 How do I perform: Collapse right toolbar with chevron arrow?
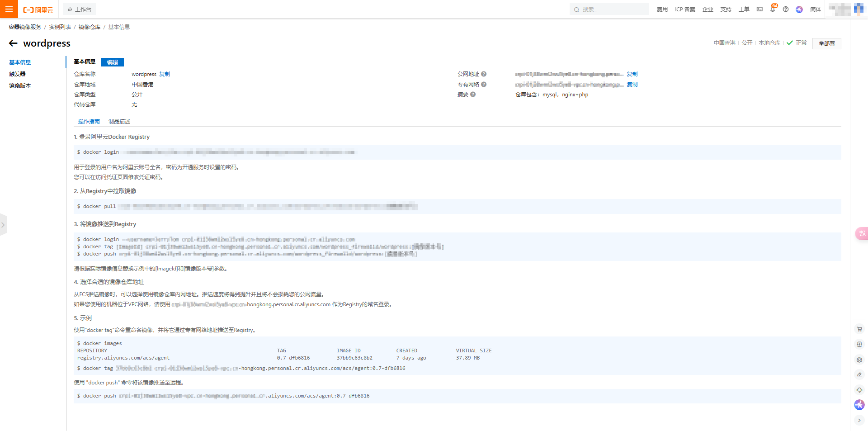coord(859,421)
